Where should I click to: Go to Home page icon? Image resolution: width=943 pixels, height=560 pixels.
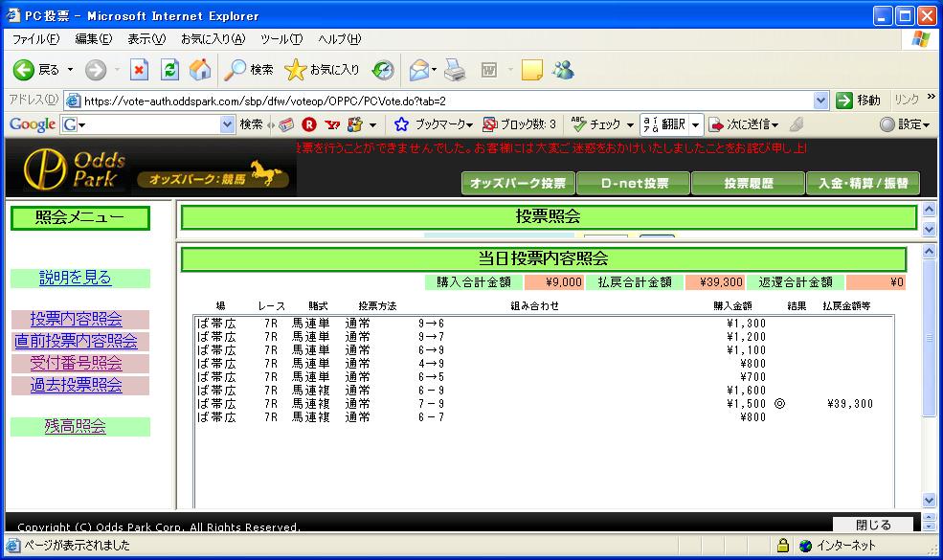[200, 71]
